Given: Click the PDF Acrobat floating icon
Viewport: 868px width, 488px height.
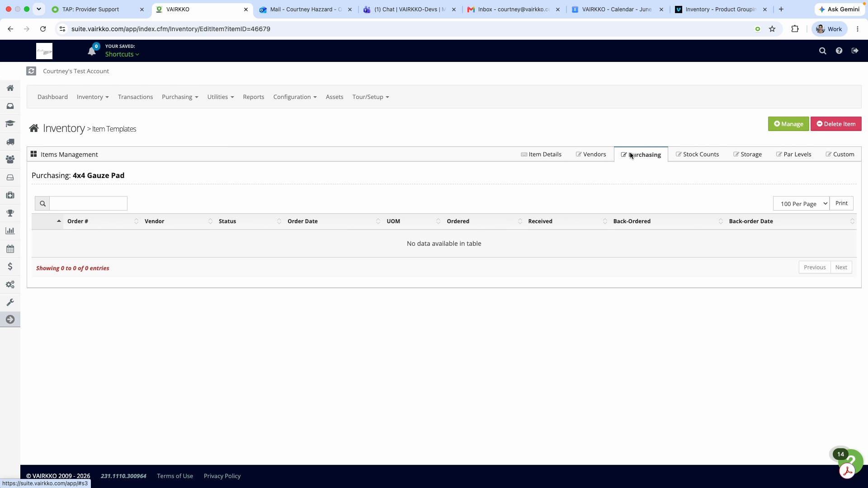Looking at the screenshot, I should 847,471.
